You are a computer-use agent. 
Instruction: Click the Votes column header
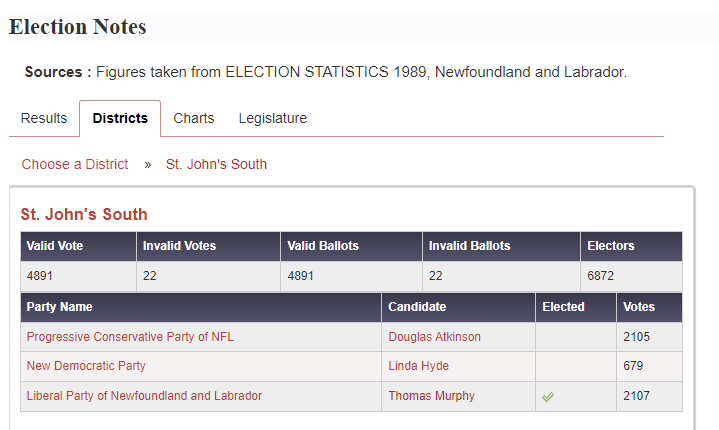pyautogui.click(x=649, y=307)
